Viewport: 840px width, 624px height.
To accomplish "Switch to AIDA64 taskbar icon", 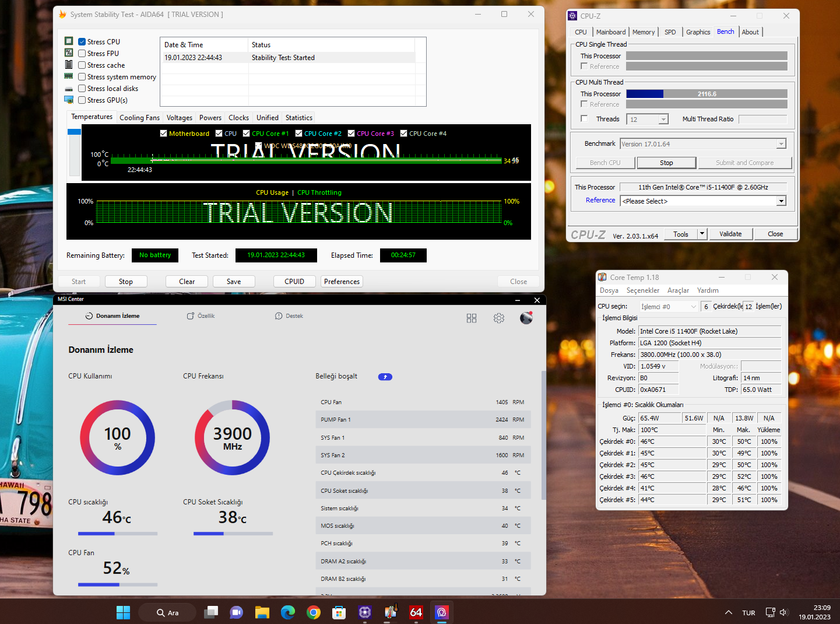I will click(x=416, y=612).
